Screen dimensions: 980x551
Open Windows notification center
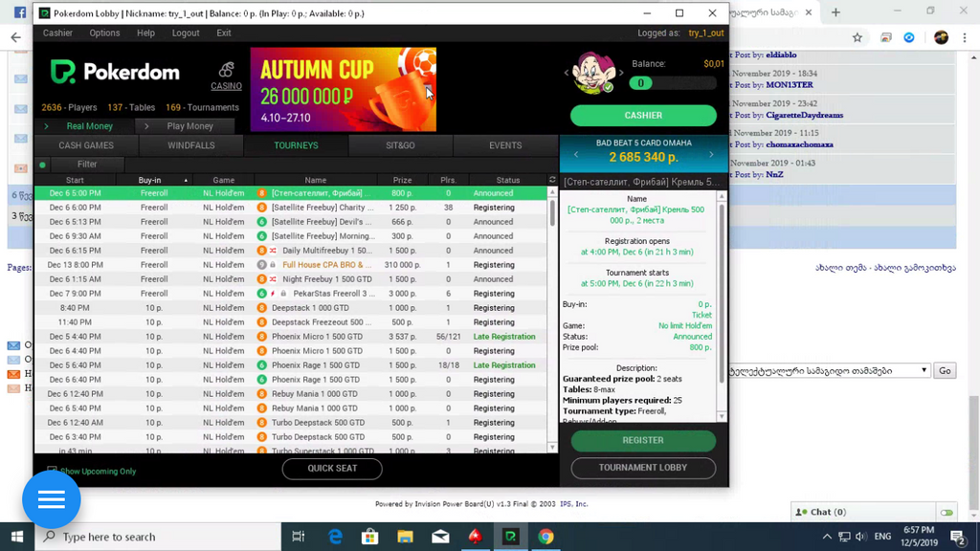[x=958, y=537]
